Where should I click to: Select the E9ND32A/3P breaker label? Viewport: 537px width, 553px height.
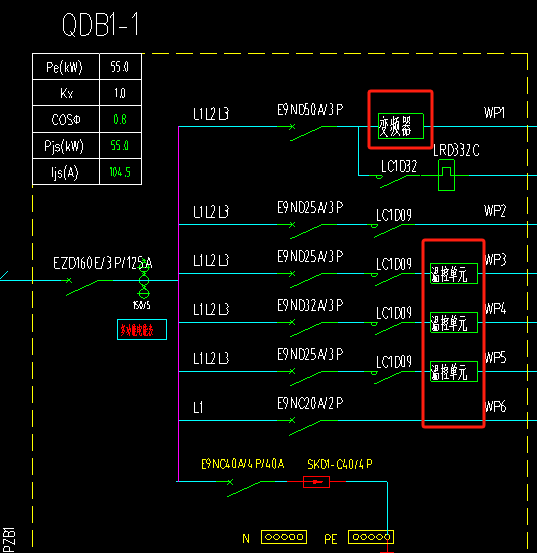[x=310, y=305]
